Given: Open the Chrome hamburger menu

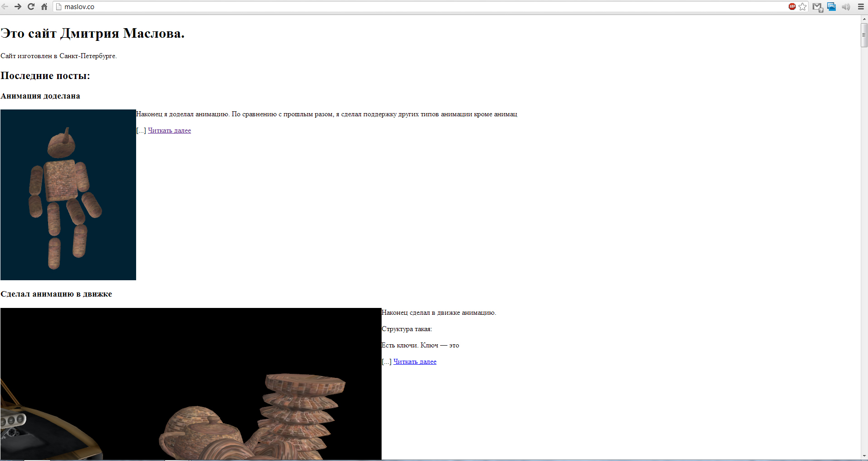Looking at the screenshot, I should coord(861,7).
